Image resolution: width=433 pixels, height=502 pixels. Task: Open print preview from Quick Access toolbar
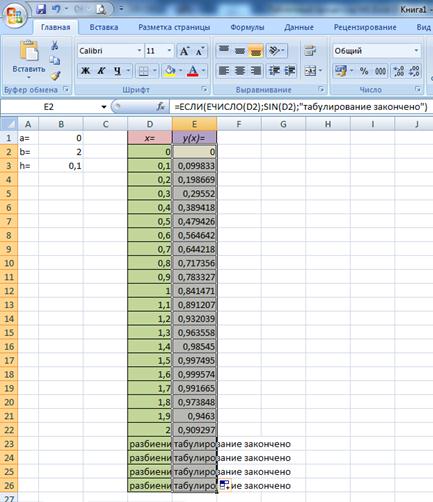(100, 9)
